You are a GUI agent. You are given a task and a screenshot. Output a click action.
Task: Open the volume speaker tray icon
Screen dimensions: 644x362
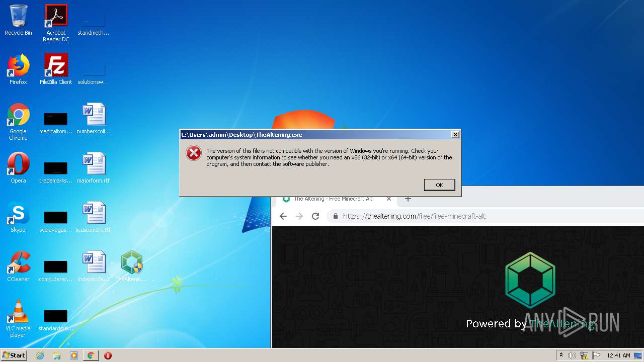tap(572, 355)
